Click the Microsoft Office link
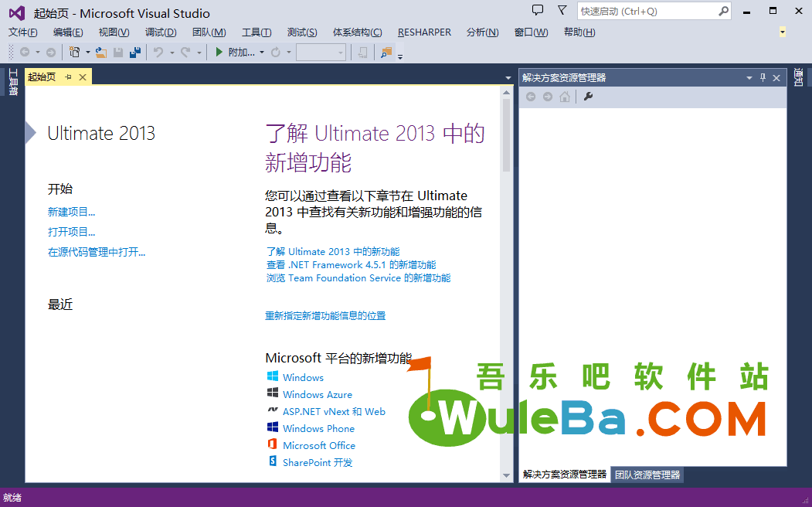The height and width of the screenshot is (507, 812). [319, 446]
